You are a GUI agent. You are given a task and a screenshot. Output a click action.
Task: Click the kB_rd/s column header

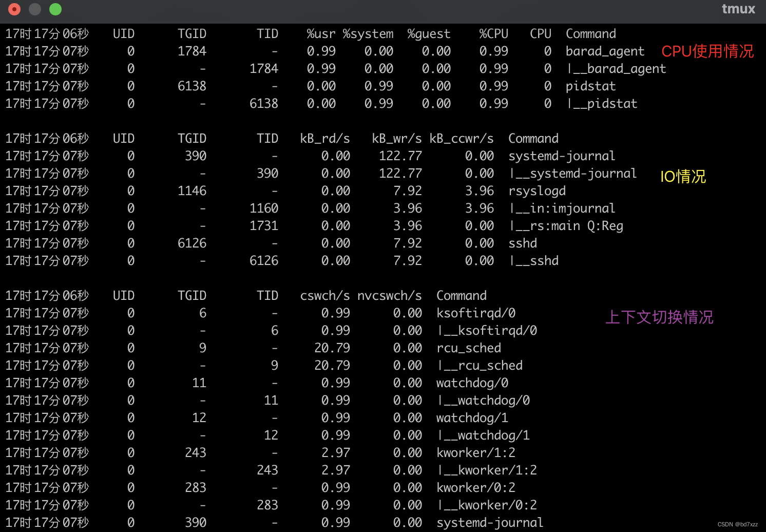tap(325, 139)
